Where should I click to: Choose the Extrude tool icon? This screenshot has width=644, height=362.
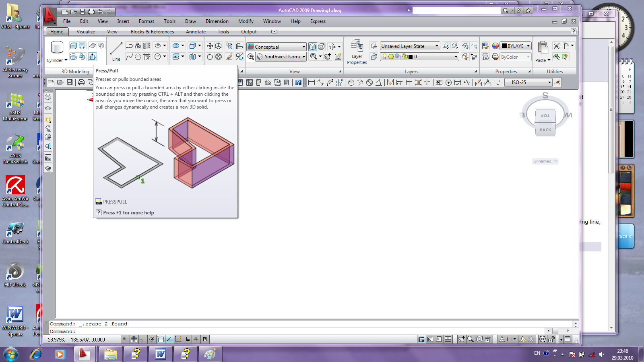pos(73,46)
